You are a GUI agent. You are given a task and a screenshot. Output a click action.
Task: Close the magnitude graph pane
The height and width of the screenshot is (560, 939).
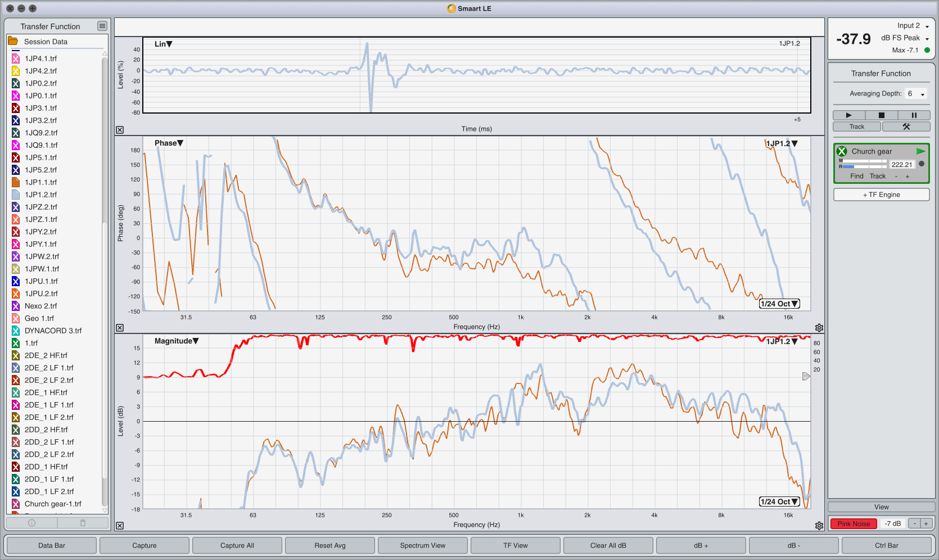click(x=120, y=526)
